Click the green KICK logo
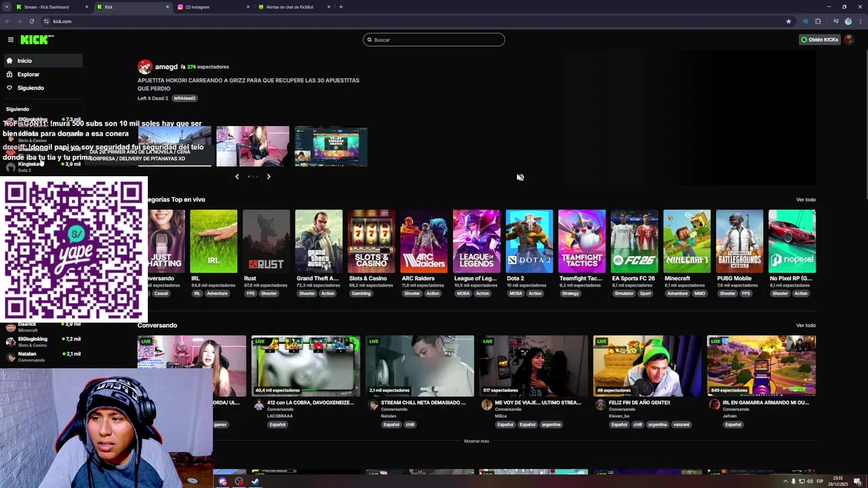This screenshot has height=488, width=868. tap(37, 40)
